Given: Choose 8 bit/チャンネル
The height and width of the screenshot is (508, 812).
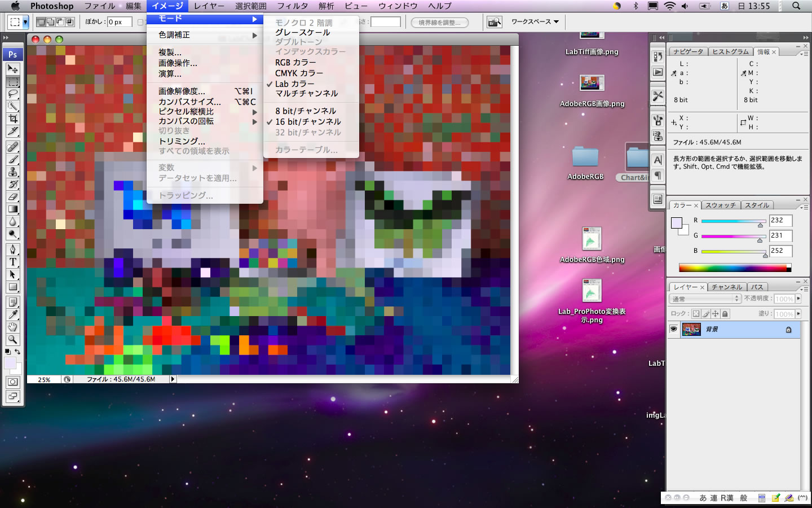Looking at the screenshot, I should pos(311,111).
